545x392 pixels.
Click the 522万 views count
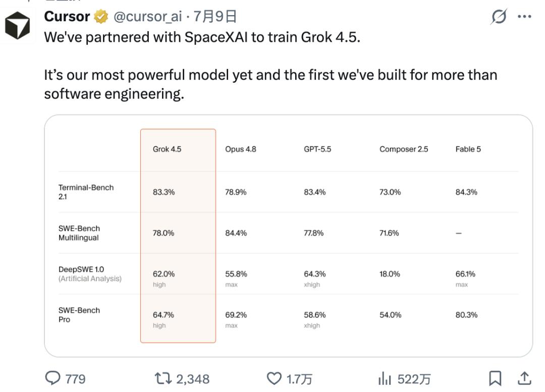point(414,379)
